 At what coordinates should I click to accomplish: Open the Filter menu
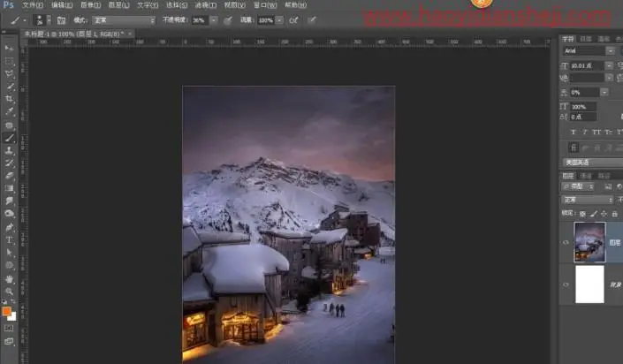tap(206, 5)
